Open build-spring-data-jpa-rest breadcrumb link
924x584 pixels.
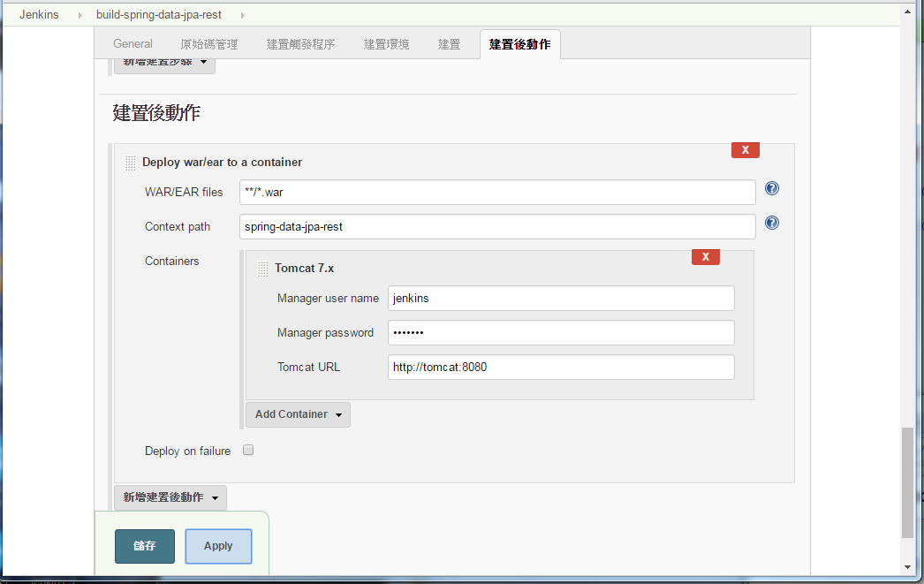(159, 15)
